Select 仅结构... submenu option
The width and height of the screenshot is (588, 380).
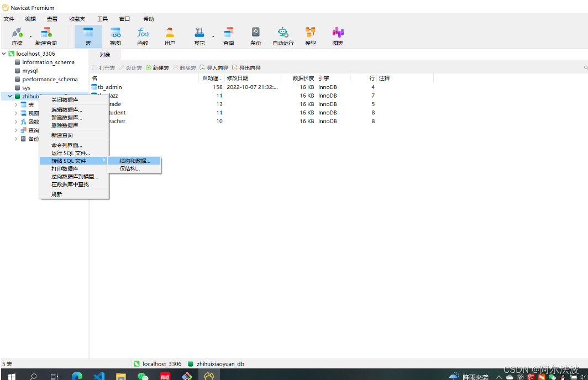(134, 168)
